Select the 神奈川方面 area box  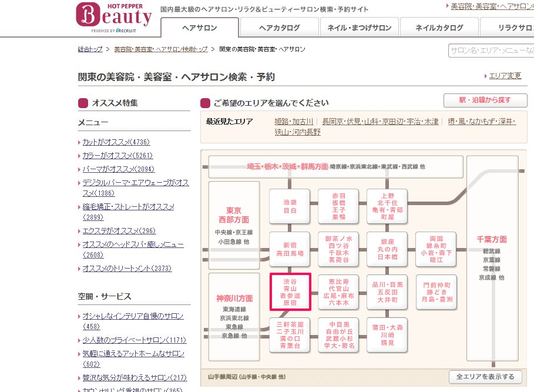(234, 317)
